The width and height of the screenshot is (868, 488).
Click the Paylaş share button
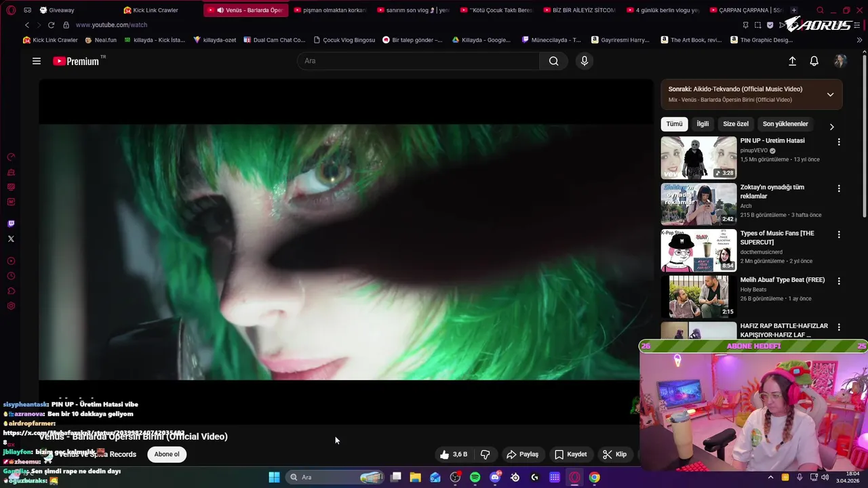click(522, 454)
